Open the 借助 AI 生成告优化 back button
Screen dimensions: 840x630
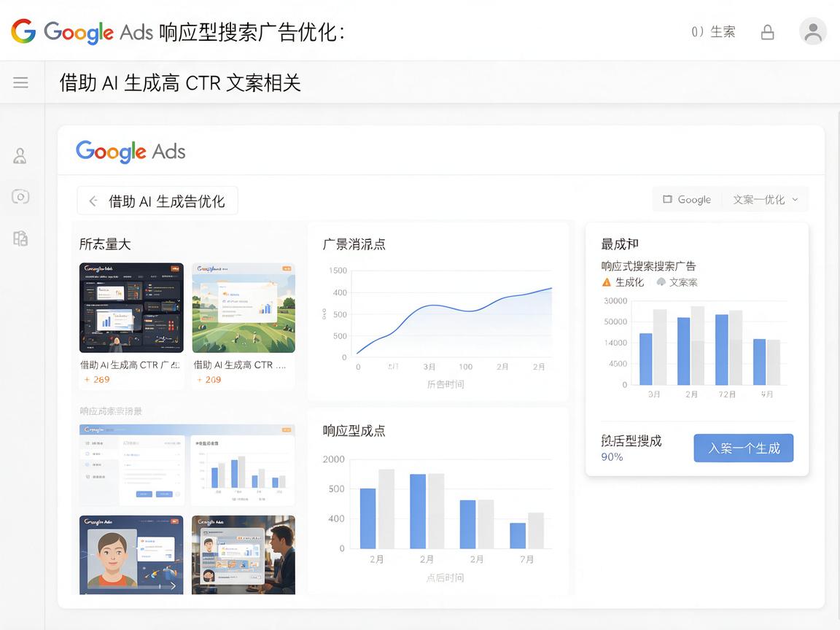(x=157, y=201)
